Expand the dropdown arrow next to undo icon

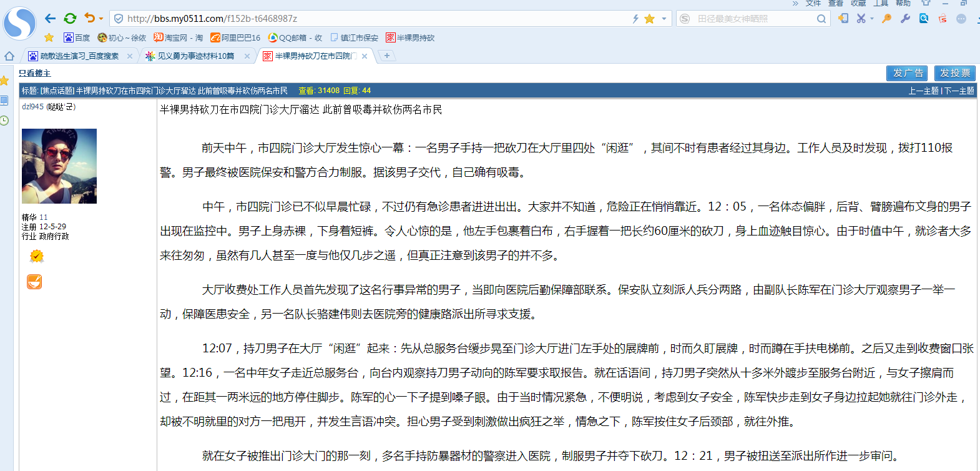(x=101, y=19)
